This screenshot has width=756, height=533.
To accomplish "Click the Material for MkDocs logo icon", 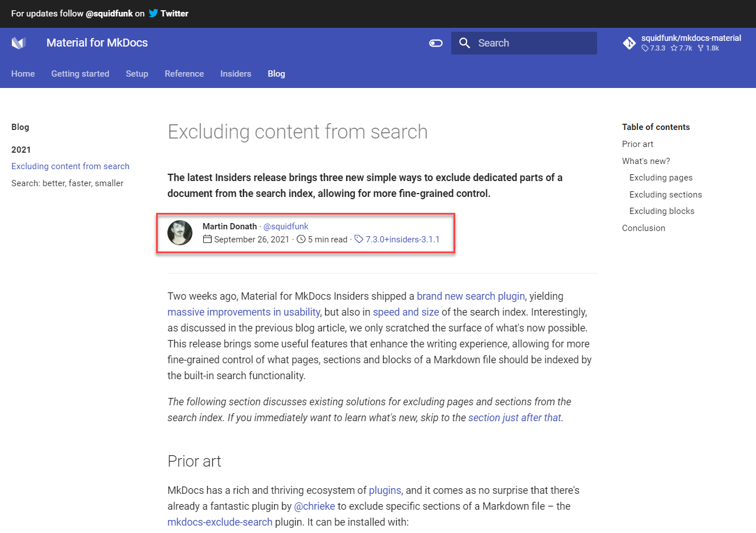I will point(19,43).
